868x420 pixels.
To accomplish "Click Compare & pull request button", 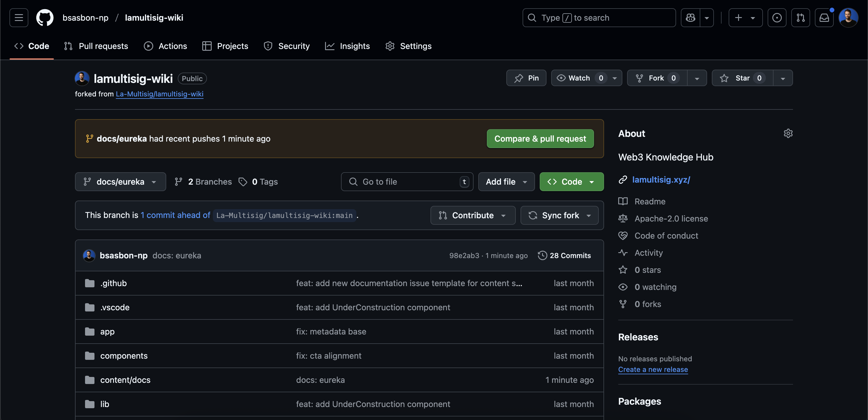I will (x=540, y=139).
